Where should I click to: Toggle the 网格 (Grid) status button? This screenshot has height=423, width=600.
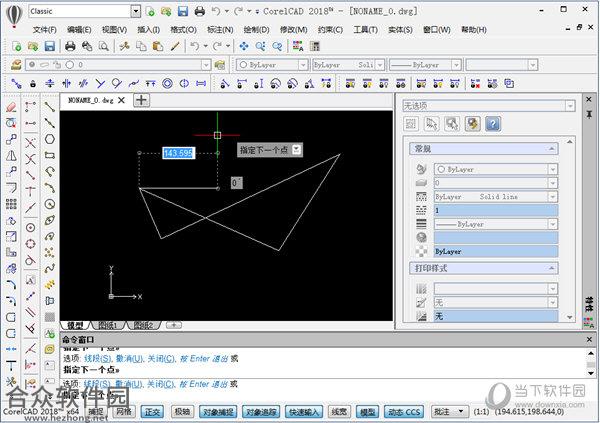coord(124,412)
